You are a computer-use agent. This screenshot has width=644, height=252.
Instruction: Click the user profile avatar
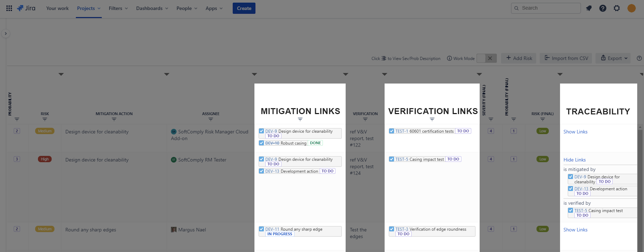(631, 8)
